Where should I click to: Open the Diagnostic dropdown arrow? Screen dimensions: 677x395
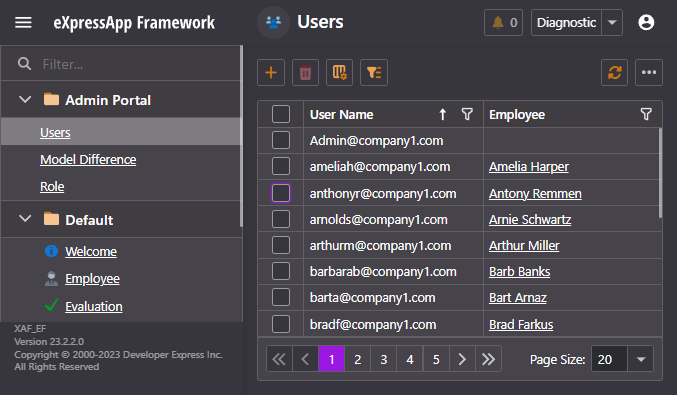coord(612,22)
